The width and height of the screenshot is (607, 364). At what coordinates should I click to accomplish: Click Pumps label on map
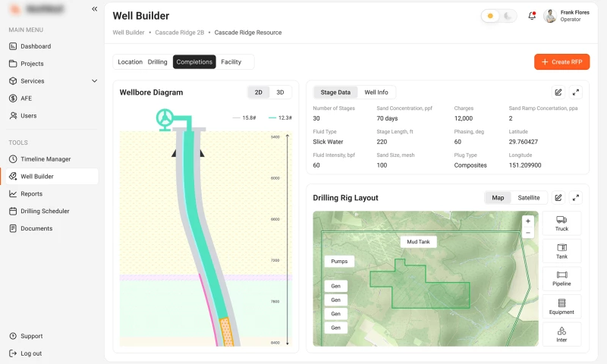[x=339, y=262]
